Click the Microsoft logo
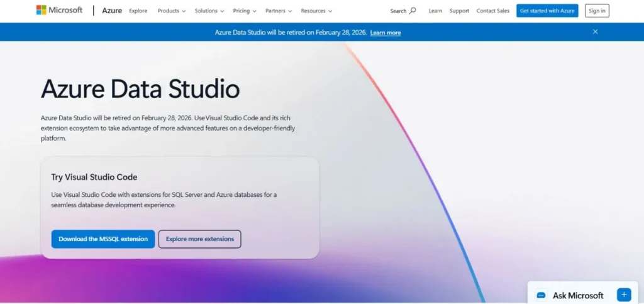This screenshot has width=644, height=304. [59, 10]
